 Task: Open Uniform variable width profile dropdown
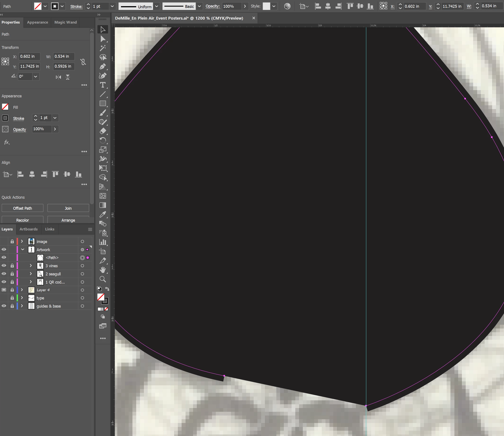(156, 6)
